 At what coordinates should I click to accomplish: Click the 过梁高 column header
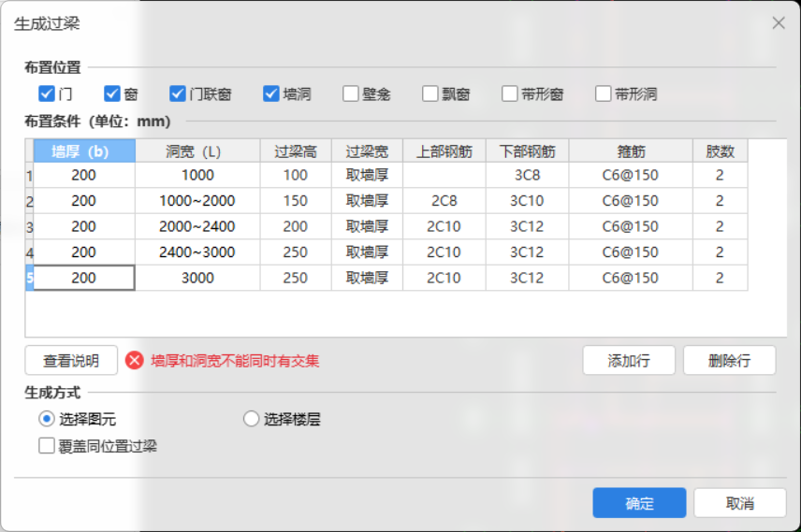pos(296,151)
